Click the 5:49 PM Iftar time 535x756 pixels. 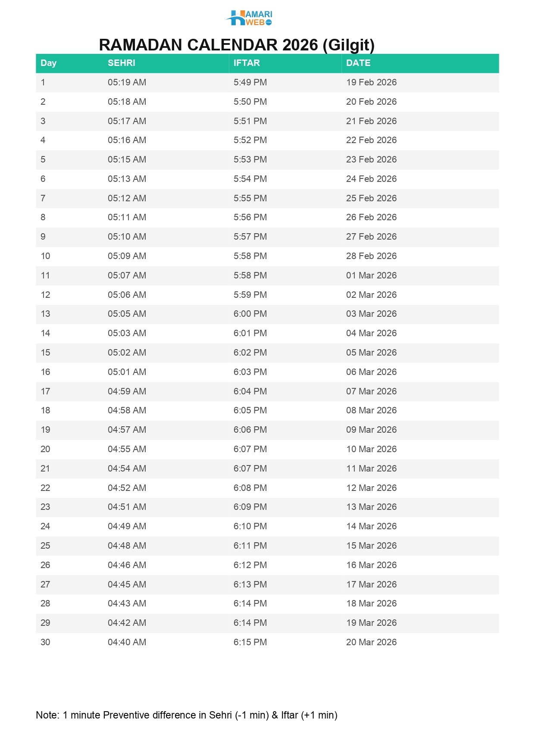click(250, 82)
